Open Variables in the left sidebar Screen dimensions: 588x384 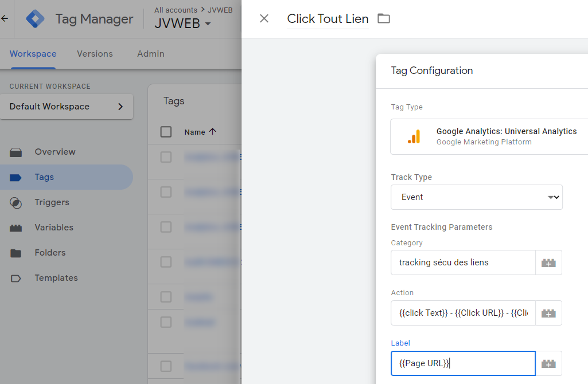(x=54, y=228)
